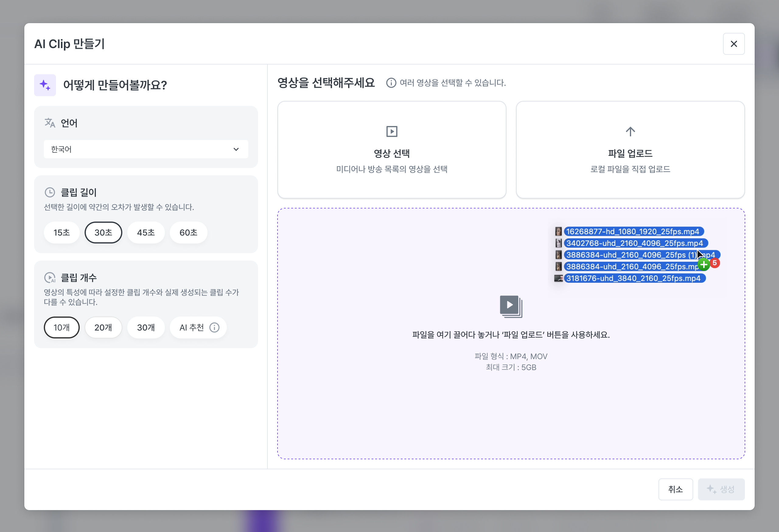Click the 파일 형식 : MP4, MOV text
Screen dimensions: 779x532
click(511, 356)
